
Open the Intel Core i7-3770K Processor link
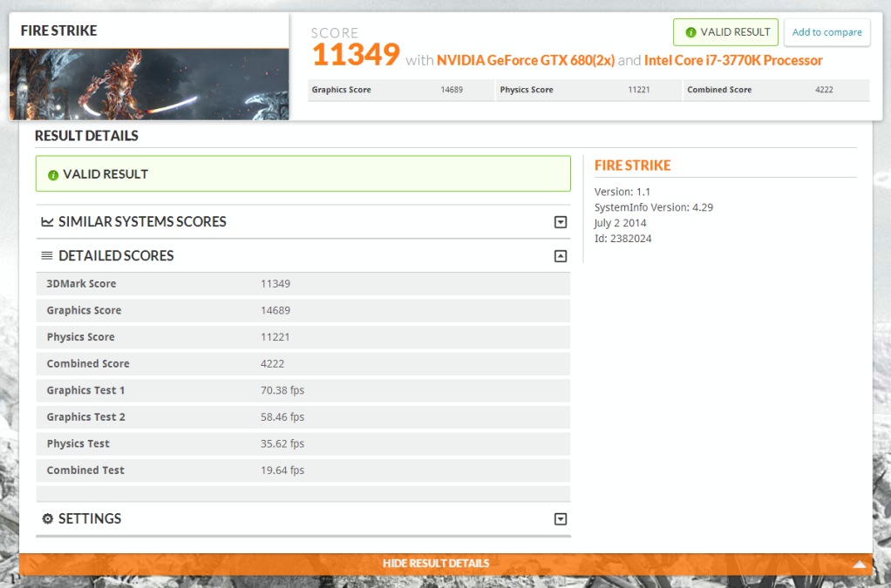[733, 60]
